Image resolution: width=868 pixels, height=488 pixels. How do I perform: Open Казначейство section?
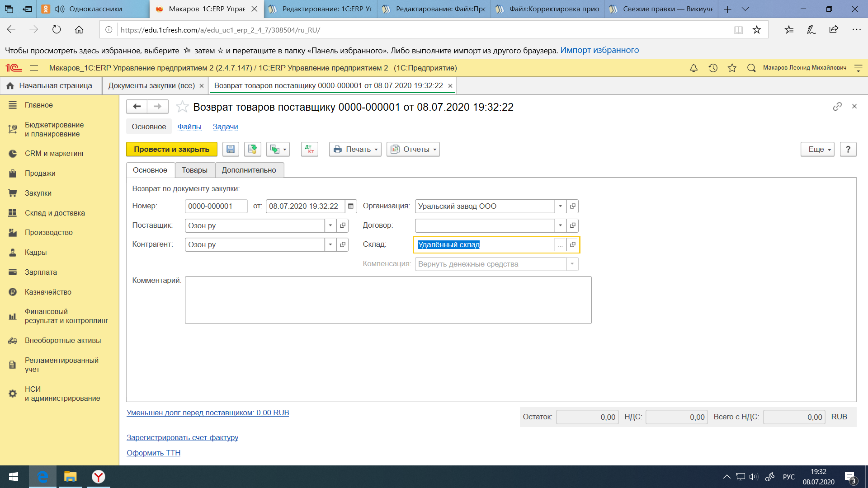[x=48, y=292]
